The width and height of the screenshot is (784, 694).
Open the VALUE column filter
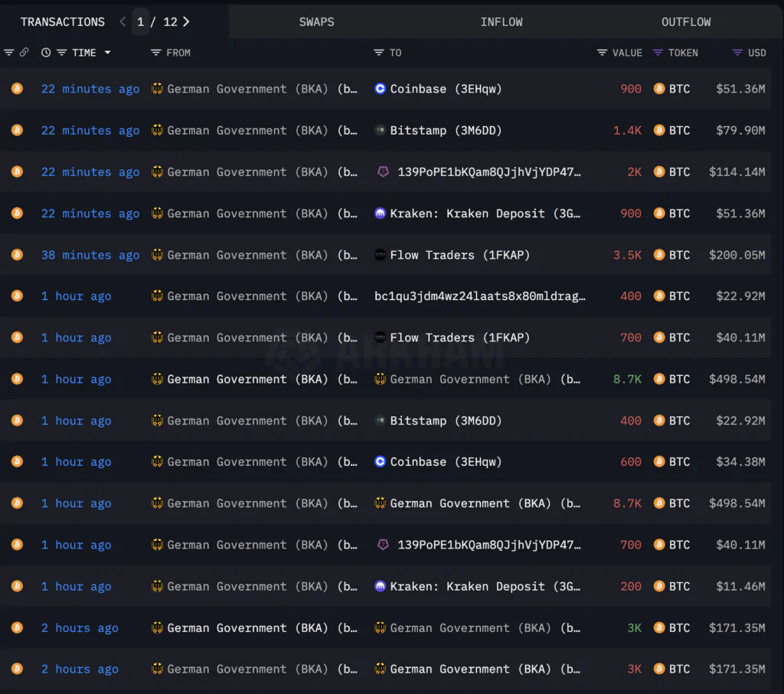point(602,53)
